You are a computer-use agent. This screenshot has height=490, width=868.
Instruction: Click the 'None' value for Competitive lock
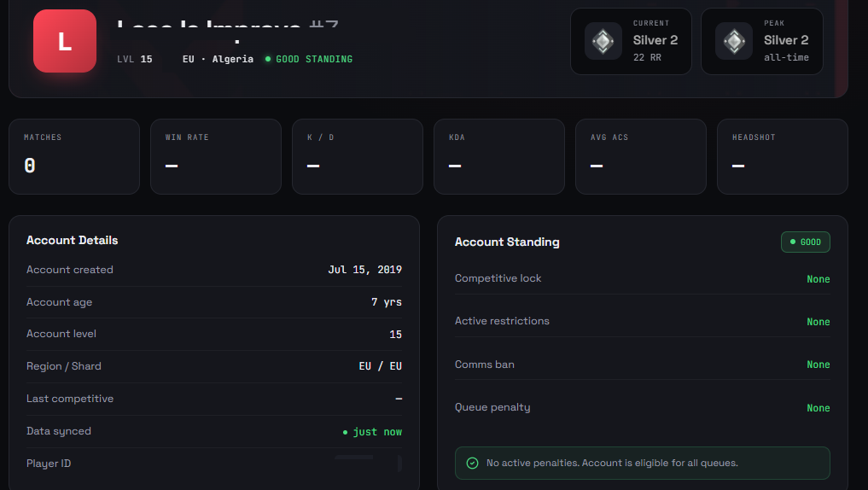point(818,279)
